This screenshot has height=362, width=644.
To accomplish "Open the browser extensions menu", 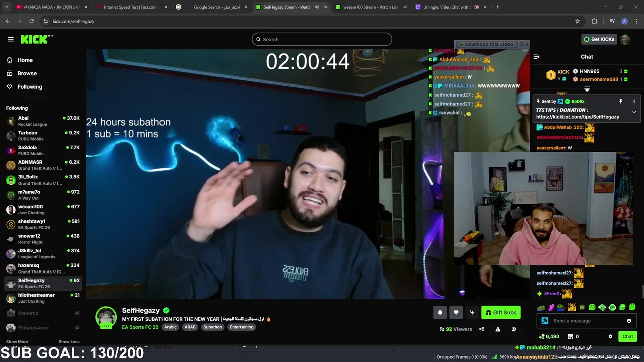I will [x=595, y=21].
